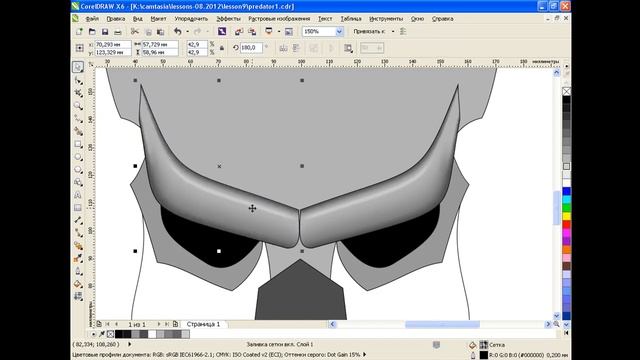Click the Paste clipboard icon

(x=160, y=31)
